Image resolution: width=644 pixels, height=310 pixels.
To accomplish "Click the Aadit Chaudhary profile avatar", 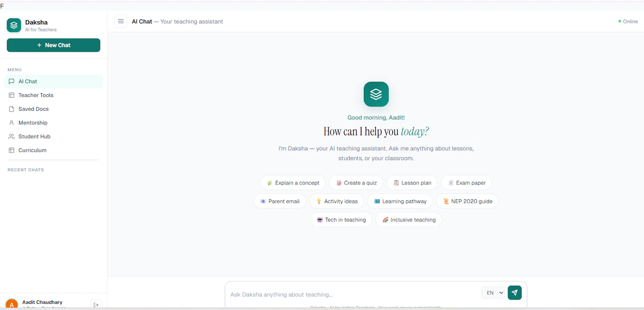I will point(12,304).
